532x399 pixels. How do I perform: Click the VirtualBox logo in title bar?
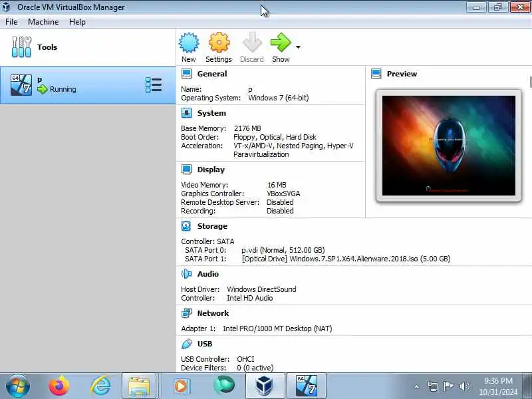[6, 7]
